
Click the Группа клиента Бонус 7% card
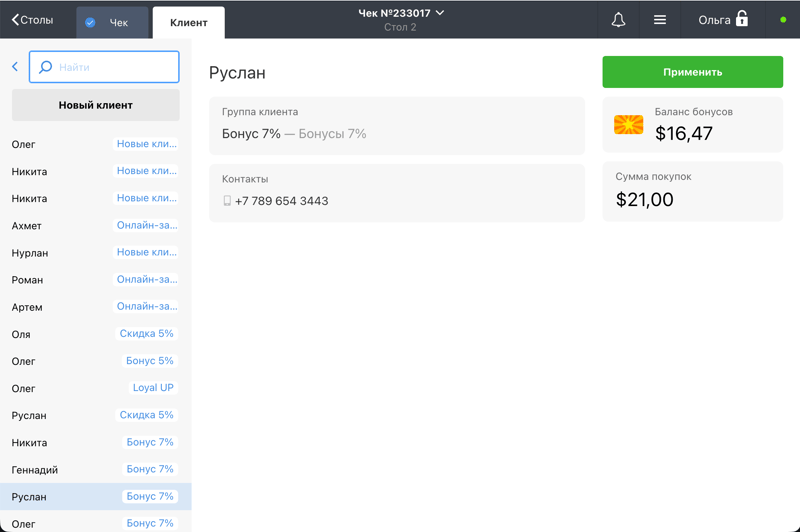point(397,125)
